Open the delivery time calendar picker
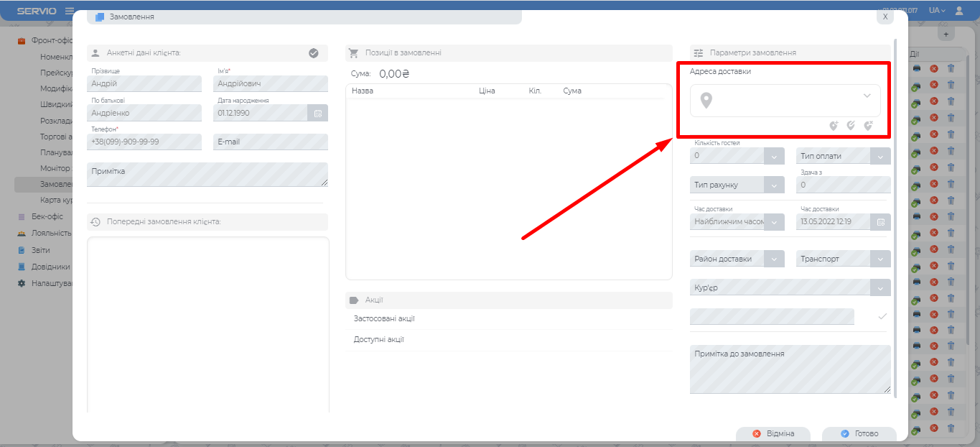 (x=880, y=222)
